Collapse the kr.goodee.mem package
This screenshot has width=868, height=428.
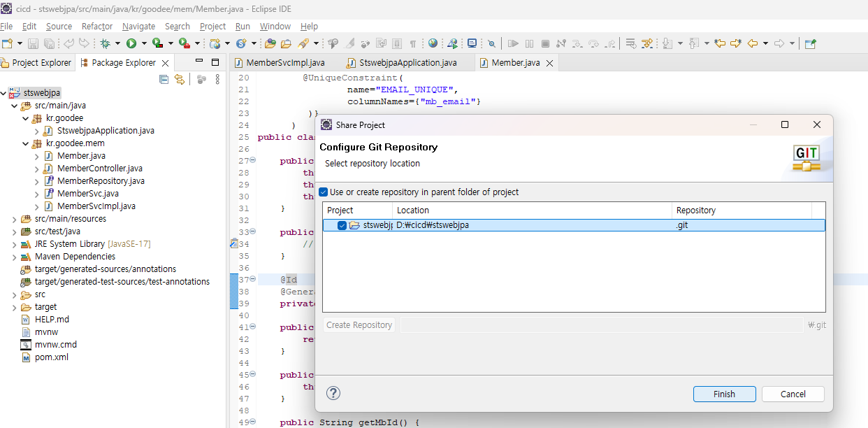point(26,143)
